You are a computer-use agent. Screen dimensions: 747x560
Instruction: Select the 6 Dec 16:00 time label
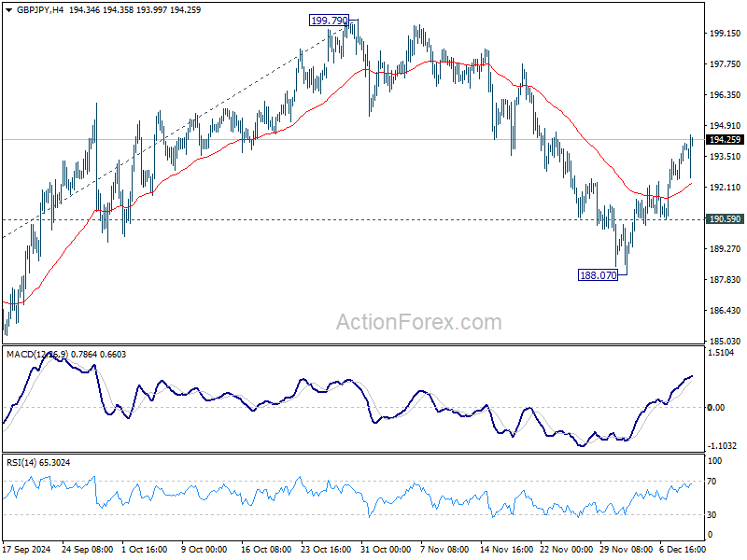pyautogui.click(x=683, y=550)
